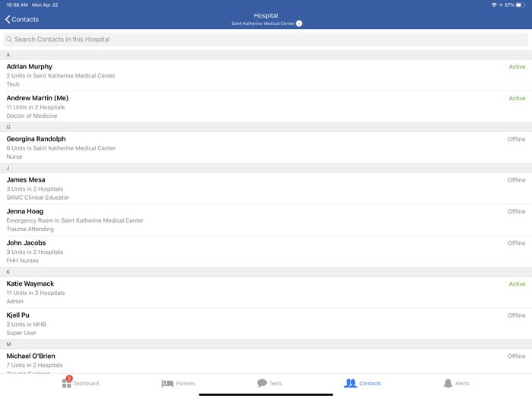
Task: Tap the Super User role text
Action: 21,333
